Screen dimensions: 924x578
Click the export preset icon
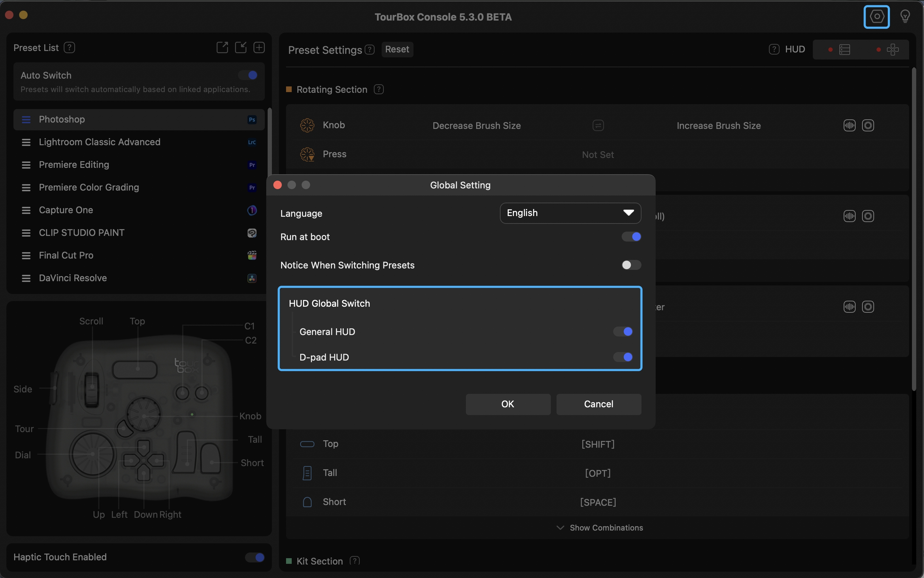[x=222, y=47]
